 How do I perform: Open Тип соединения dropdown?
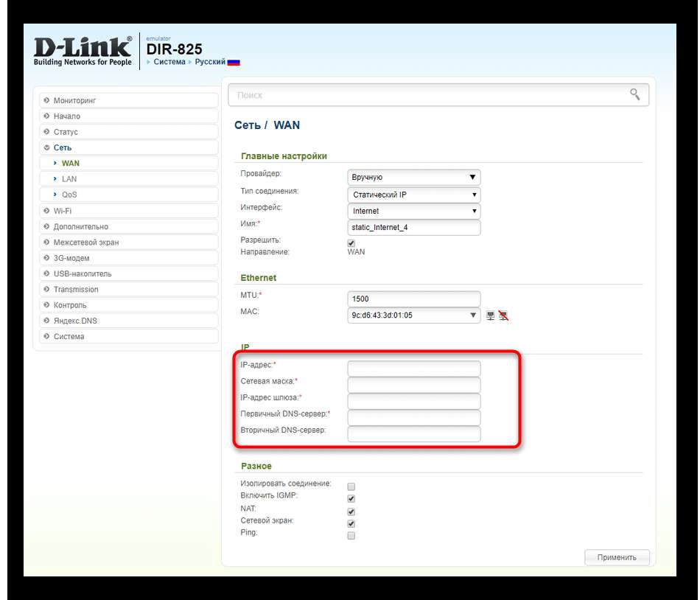tap(413, 195)
